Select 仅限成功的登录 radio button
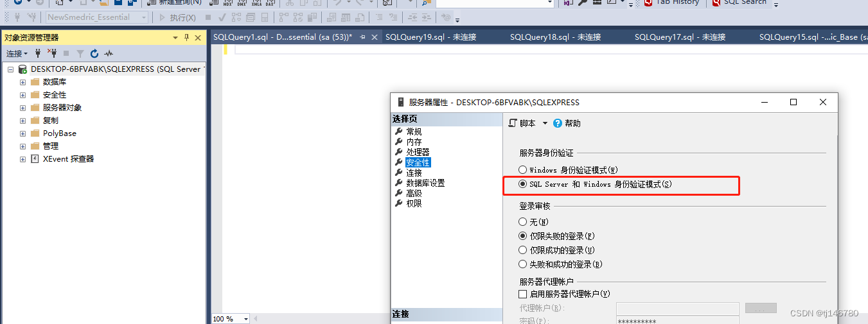Viewport: 868px width, 324px height. point(523,250)
